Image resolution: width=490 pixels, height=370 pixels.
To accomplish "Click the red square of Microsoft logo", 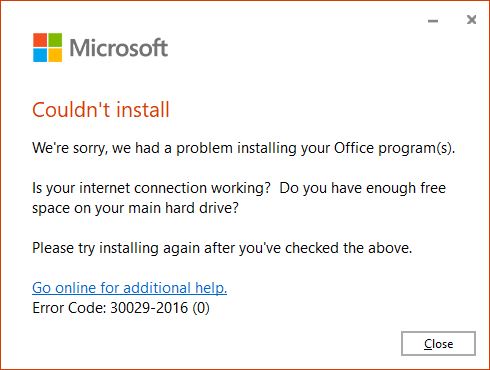I will click(x=40, y=40).
